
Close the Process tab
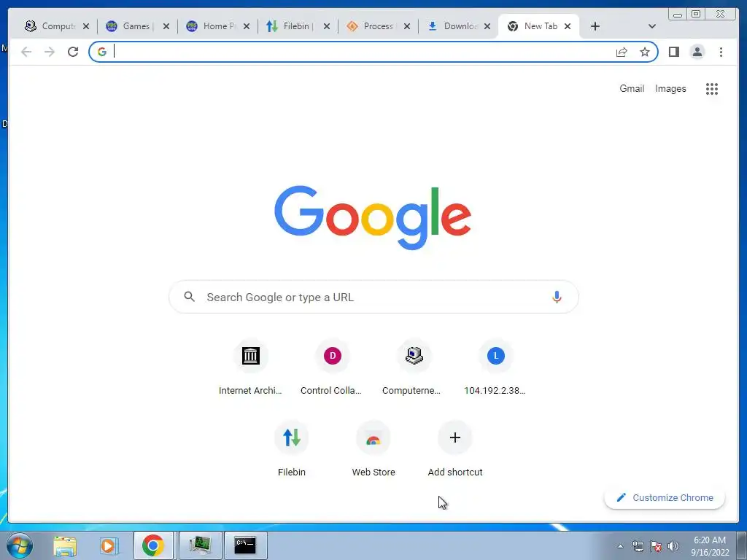point(407,27)
